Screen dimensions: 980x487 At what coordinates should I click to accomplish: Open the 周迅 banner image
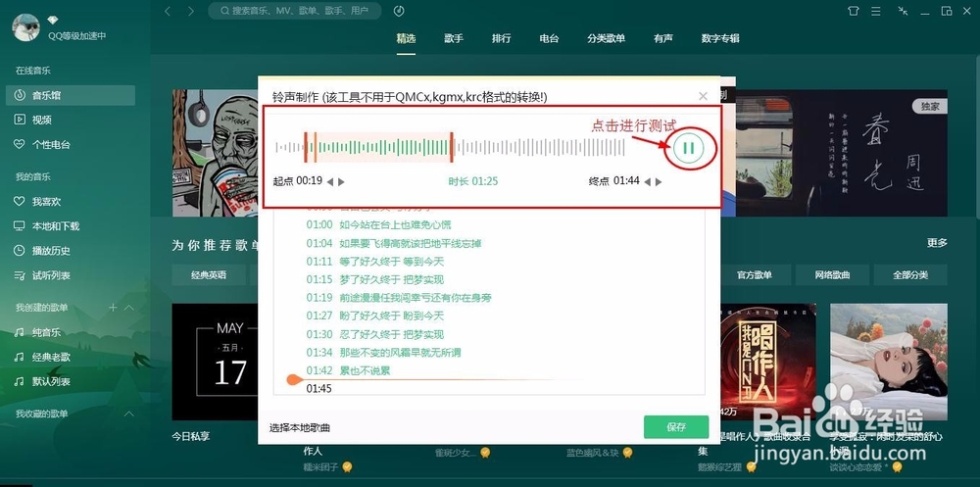coord(841,153)
